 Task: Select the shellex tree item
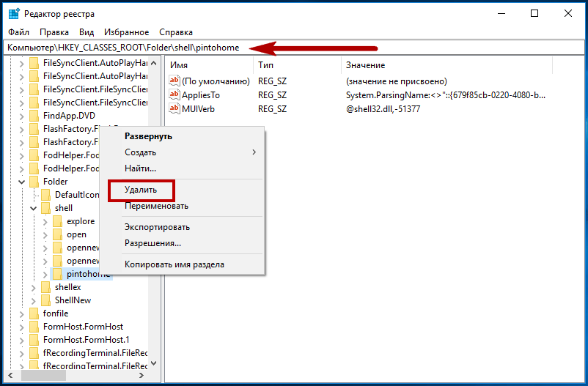click(68, 287)
